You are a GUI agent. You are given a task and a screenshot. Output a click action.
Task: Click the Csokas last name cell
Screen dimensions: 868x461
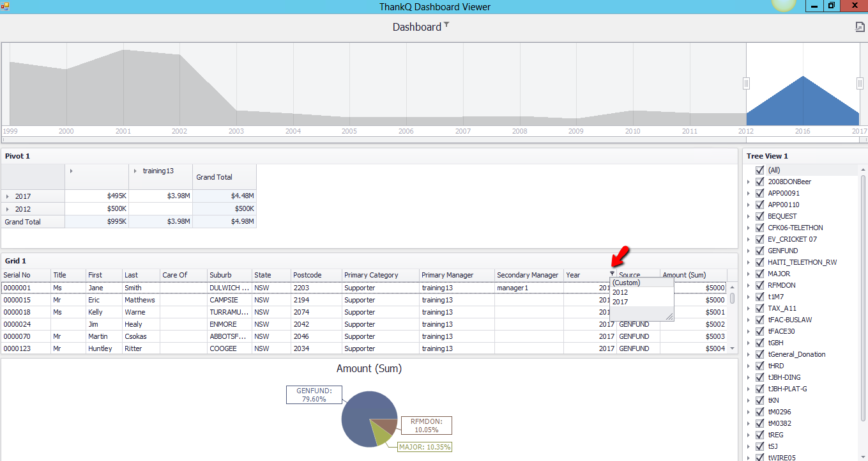tap(141, 336)
